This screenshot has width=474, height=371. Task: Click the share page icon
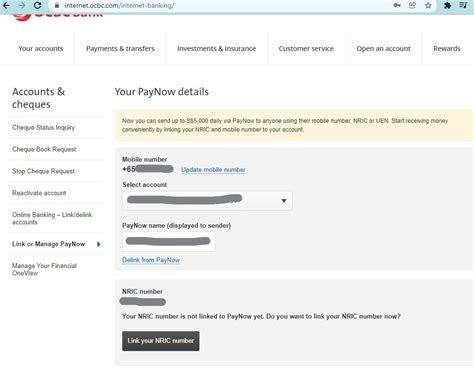tap(412, 5)
